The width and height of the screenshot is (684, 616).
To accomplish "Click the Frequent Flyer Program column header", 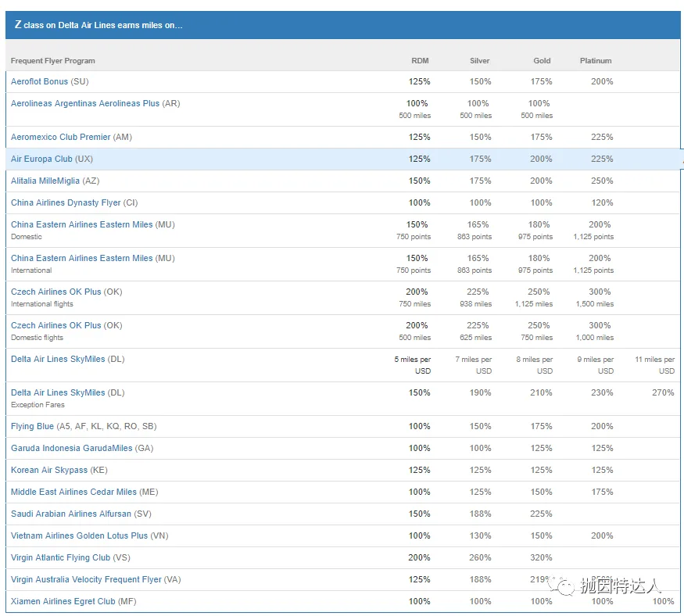I will coord(53,61).
